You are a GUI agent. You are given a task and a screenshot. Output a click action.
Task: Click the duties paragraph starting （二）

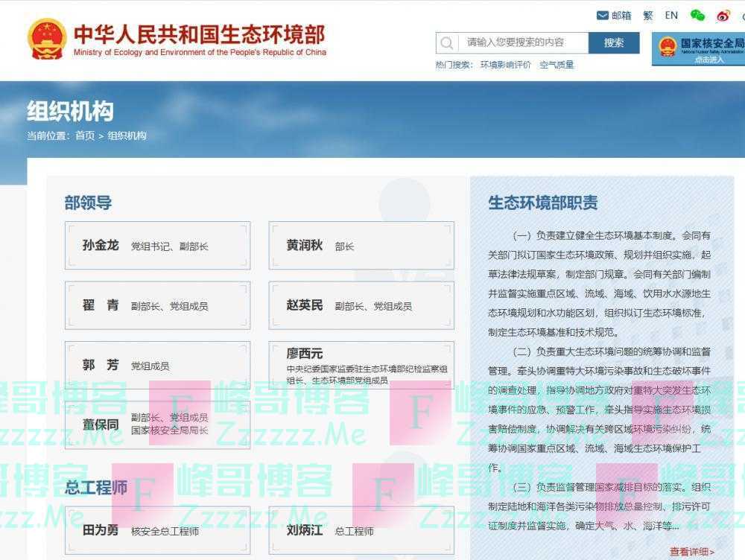tap(599, 410)
